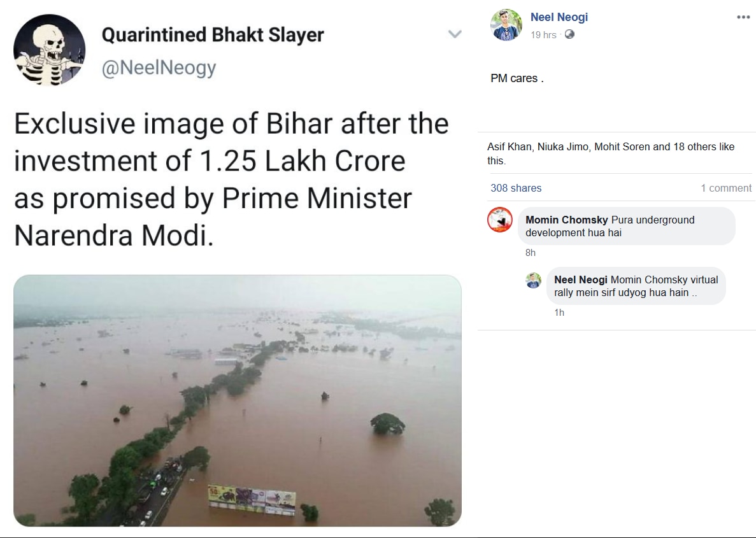Click the skull avatar of Quarantined Bhakt Slayer

click(50, 50)
